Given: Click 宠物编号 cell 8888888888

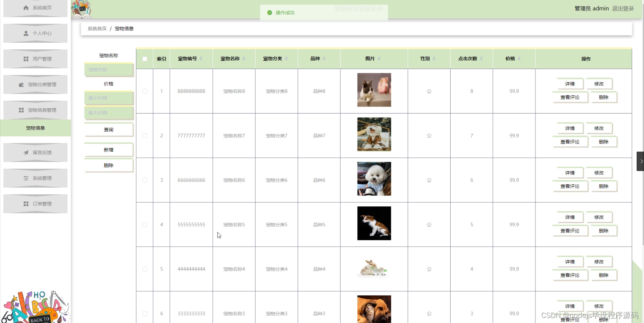Looking at the screenshot, I should click(x=191, y=91).
